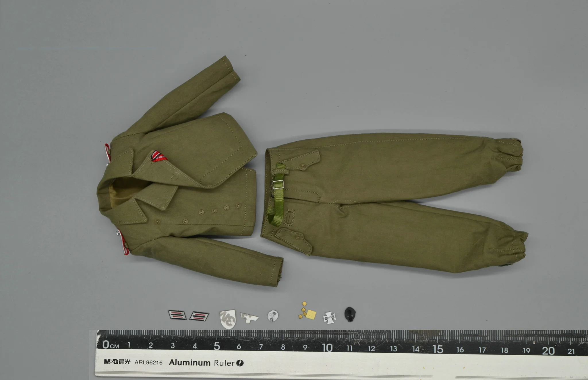Click the '0cm' mark on the ruler
This screenshot has width=588, height=380.
click(x=110, y=345)
